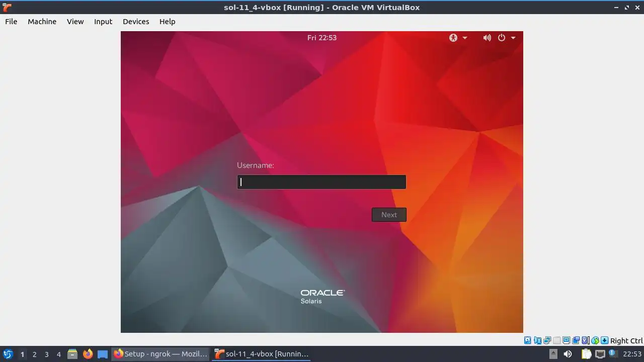Click the Right Ctrl host key label
The width and height of the screenshot is (644, 362).
[626, 341]
